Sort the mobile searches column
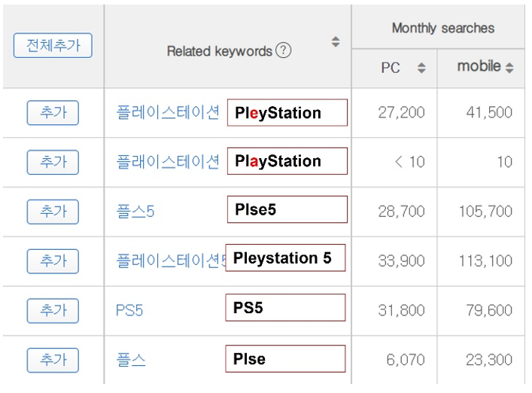Viewport: 532px width, 393px height. coord(509,68)
